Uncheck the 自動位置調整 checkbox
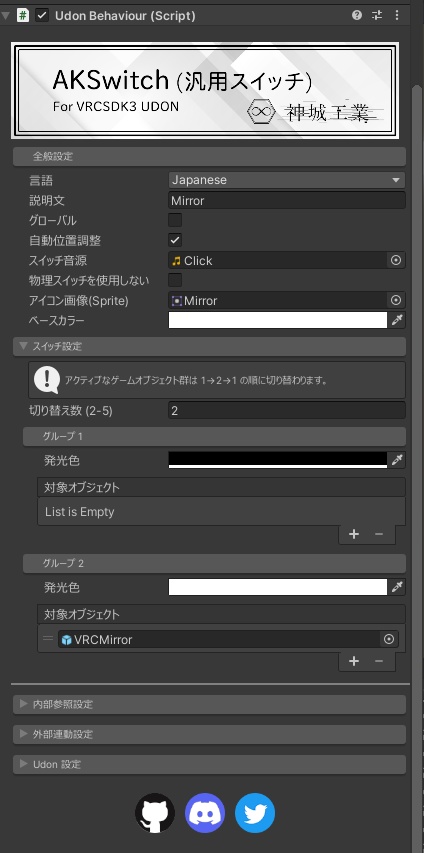The width and height of the screenshot is (424, 853). 175,240
